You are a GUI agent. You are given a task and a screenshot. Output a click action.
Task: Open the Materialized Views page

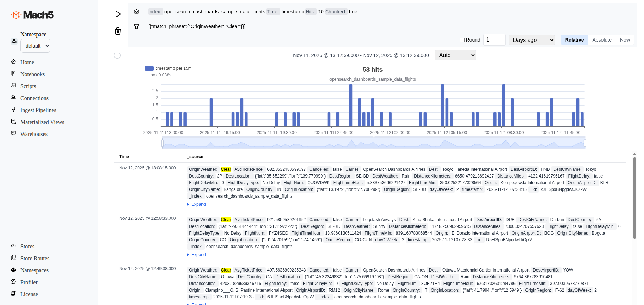[42, 122]
